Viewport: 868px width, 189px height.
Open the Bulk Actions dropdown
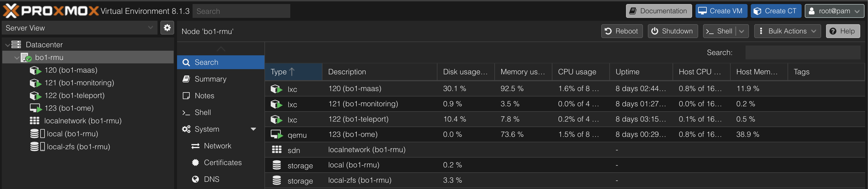[788, 31]
